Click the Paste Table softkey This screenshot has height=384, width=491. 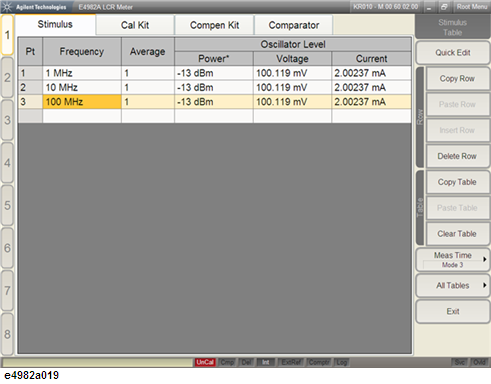tap(457, 208)
